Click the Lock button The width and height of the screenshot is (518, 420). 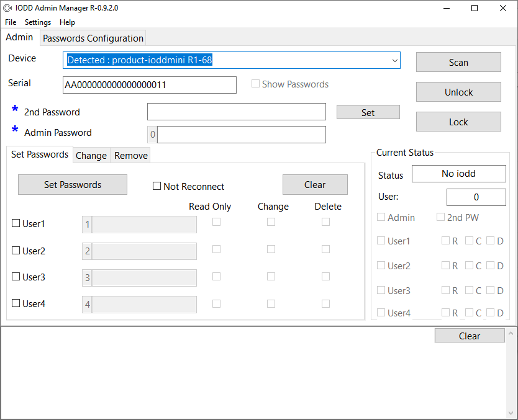458,122
